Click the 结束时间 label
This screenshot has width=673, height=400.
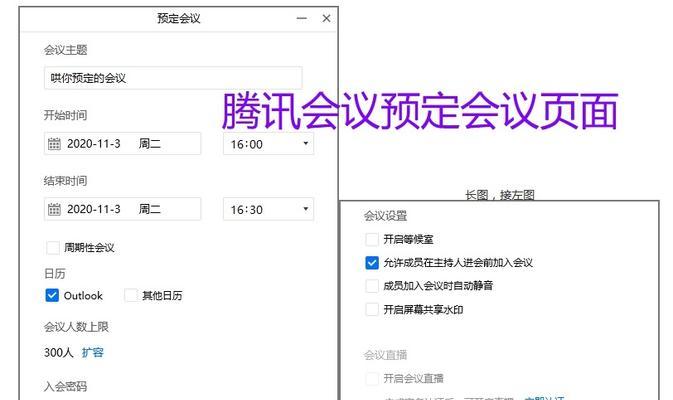(65, 181)
